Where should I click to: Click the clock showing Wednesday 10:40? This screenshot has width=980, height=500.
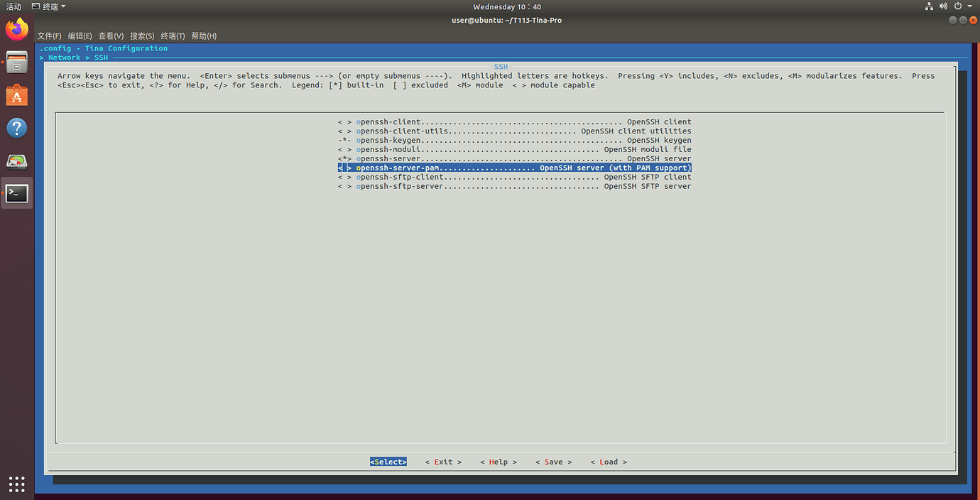[x=506, y=6]
